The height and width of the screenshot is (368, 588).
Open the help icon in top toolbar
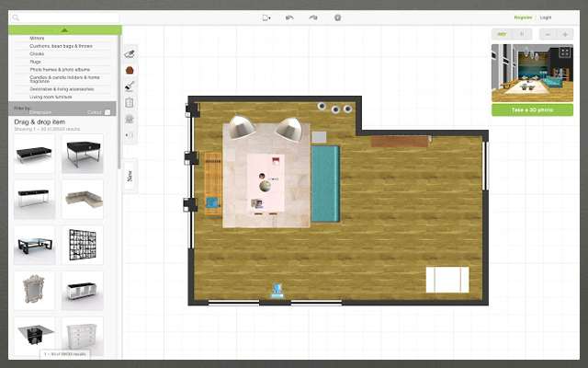[x=337, y=17]
